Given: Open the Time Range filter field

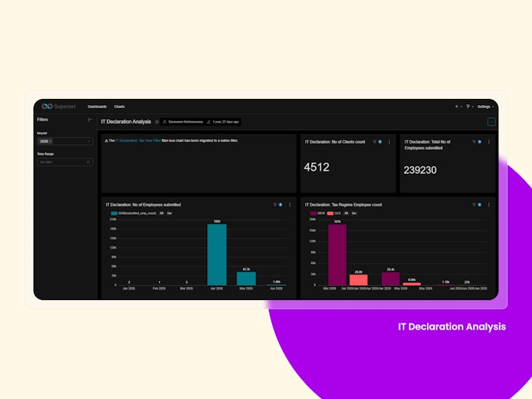Looking at the screenshot, I should pyautogui.click(x=65, y=162).
